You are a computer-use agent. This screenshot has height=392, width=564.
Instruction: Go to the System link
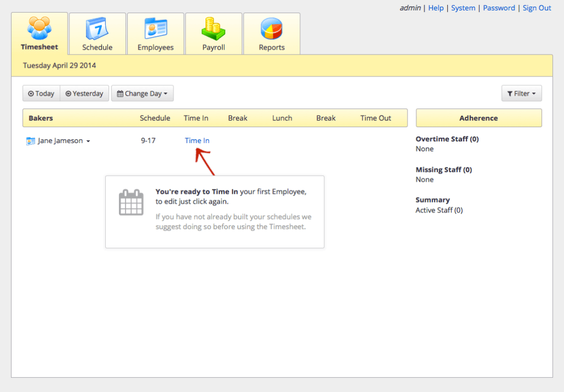click(463, 8)
